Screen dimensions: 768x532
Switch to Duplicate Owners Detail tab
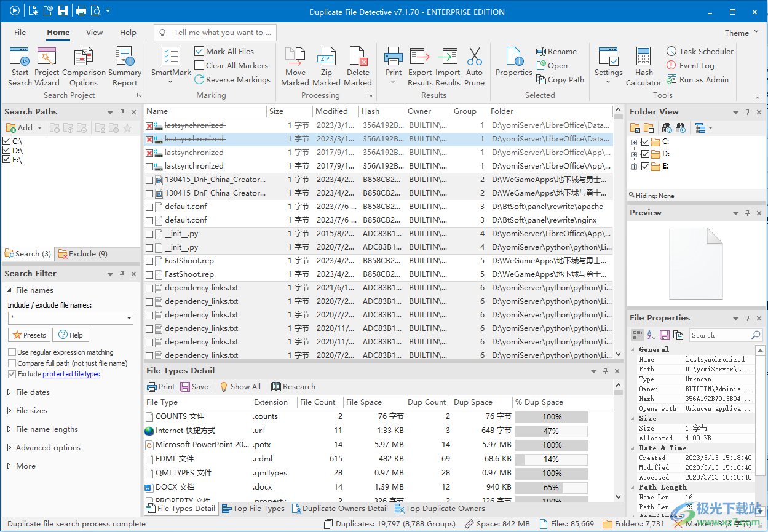pos(339,509)
